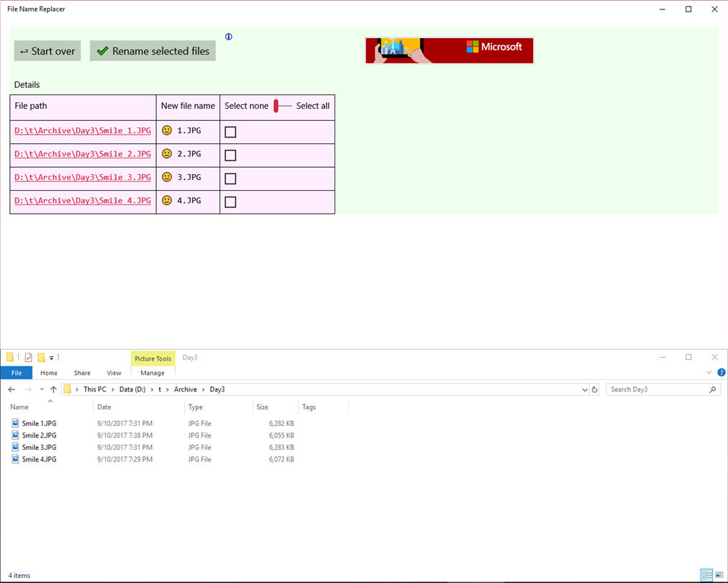Viewport: 728px width, 583px height.
Task: Click the 'Select all' label
Action: coord(313,106)
